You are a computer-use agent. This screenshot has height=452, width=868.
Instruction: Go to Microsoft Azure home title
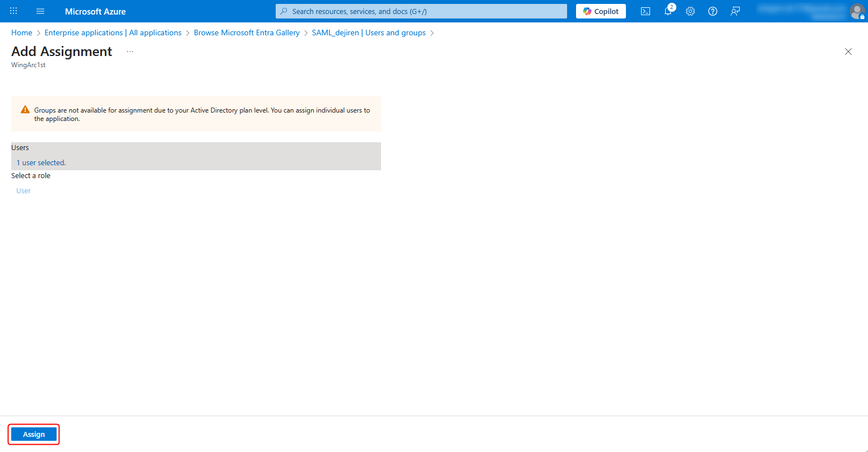95,11
